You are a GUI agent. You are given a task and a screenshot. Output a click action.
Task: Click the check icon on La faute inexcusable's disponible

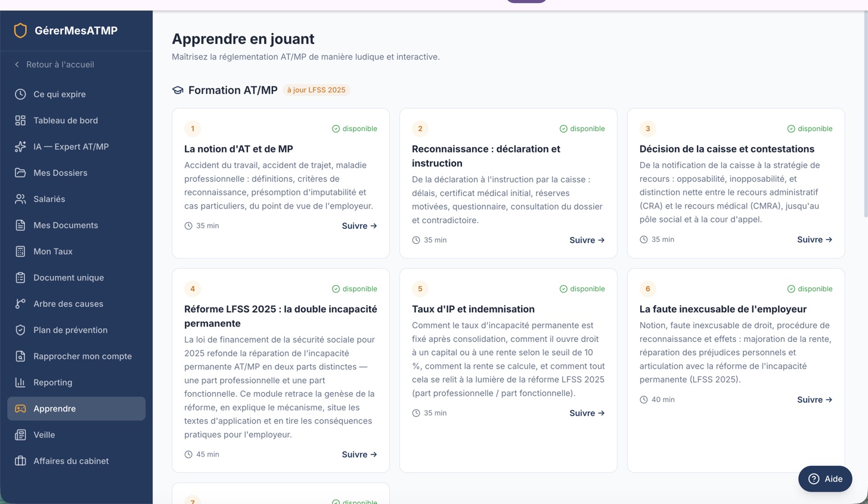[x=791, y=289]
